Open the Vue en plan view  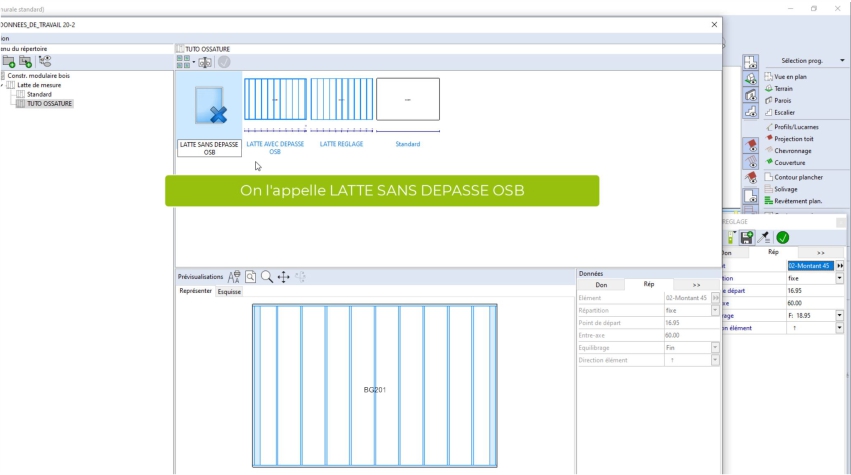point(792,76)
